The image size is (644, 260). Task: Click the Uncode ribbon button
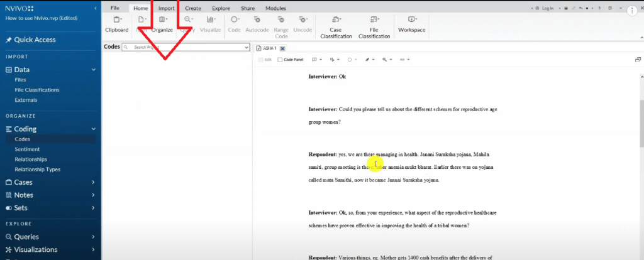pyautogui.click(x=303, y=24)
